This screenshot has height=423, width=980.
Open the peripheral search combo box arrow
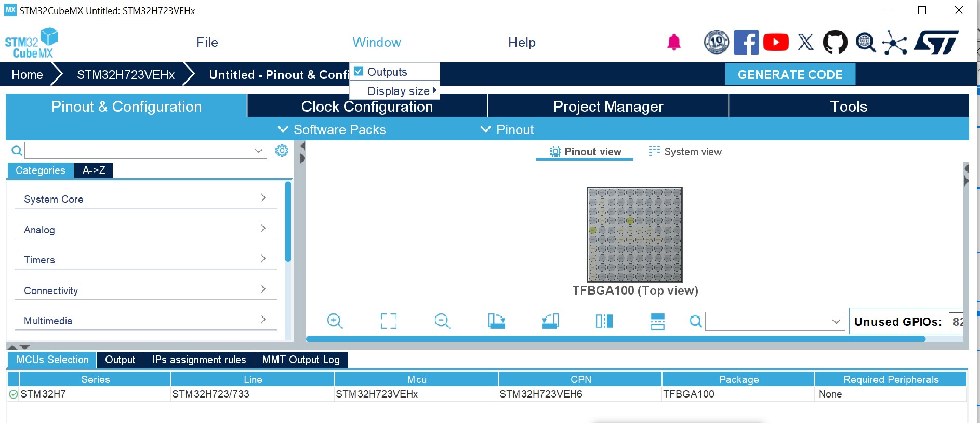coord(259,151)
